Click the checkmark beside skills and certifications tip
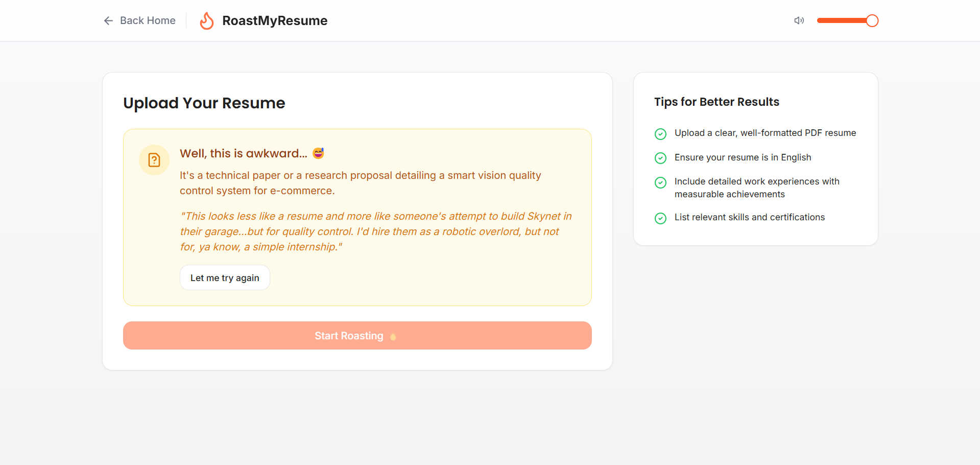Viewport: 980px width, 465px height. [x=660, y=218]
